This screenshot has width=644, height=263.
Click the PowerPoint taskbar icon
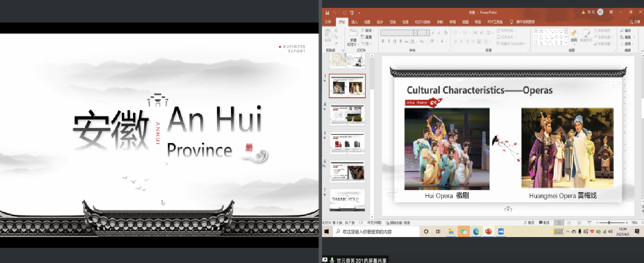pyautogui.click(x=488, y=232)
